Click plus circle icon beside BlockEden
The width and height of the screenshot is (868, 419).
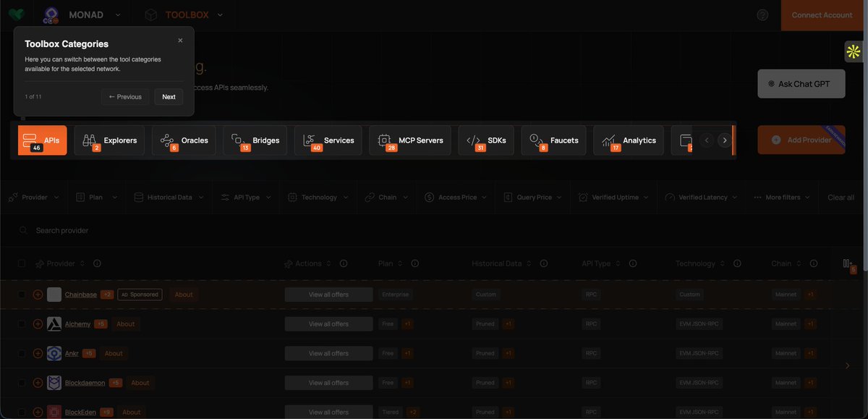pyautogui.click(x=38, y=412)
